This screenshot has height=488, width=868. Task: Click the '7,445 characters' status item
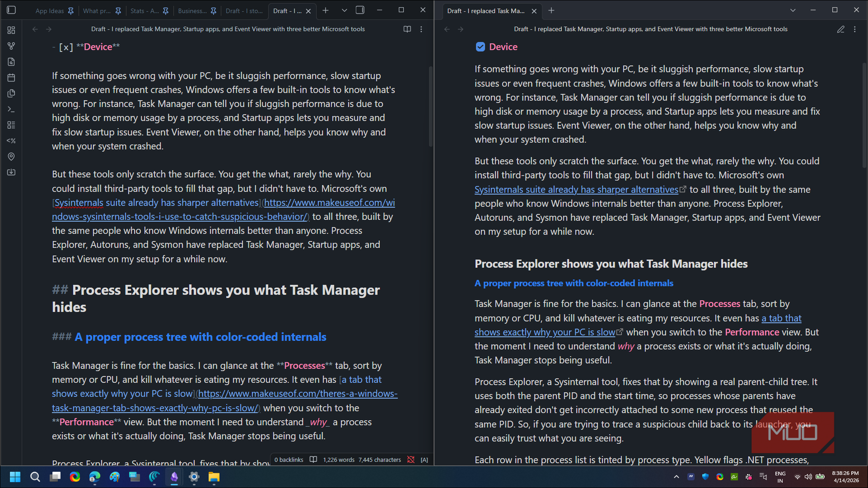coord(379,460)
